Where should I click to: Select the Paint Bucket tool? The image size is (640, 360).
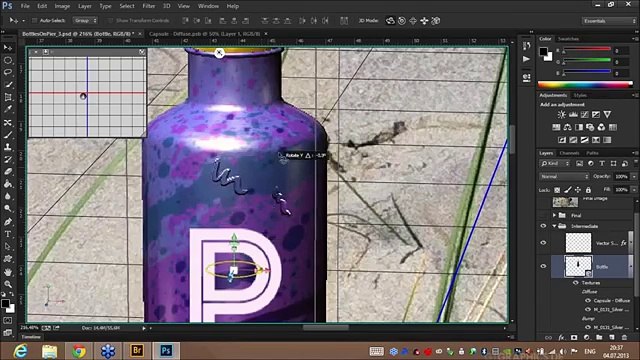8,184
